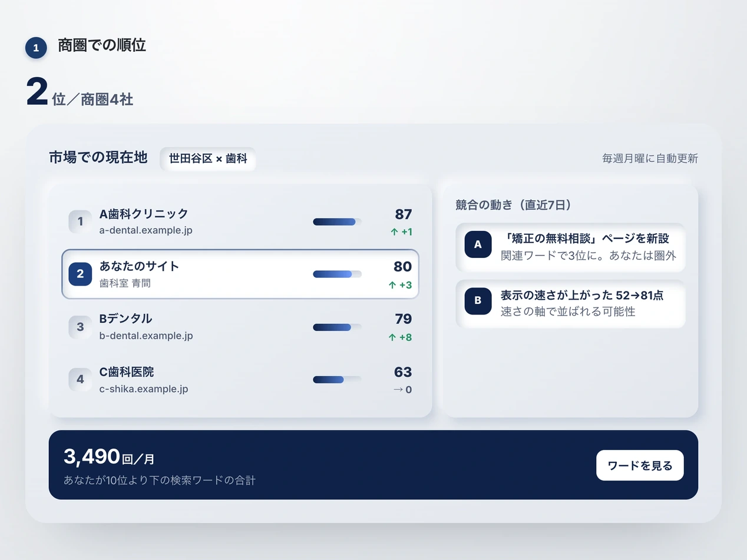
Task: Click the step 1 circle badge beside 商圏での順位
Action: coord(36,48)
